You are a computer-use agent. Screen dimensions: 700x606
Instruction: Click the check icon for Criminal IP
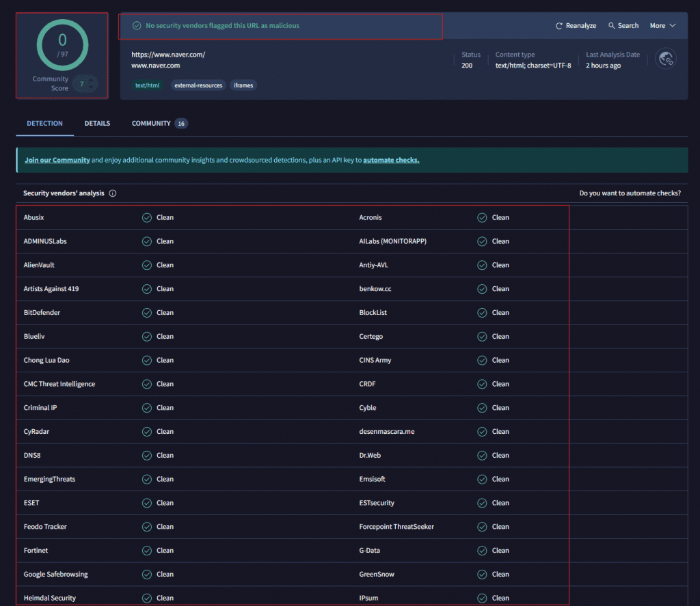(x=147, y=408)
